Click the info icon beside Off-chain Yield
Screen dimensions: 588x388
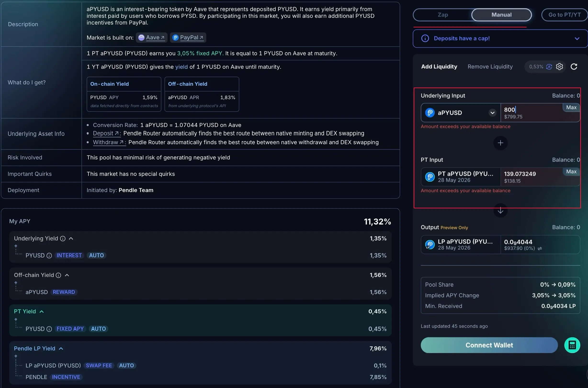click(x=58, y=275)
